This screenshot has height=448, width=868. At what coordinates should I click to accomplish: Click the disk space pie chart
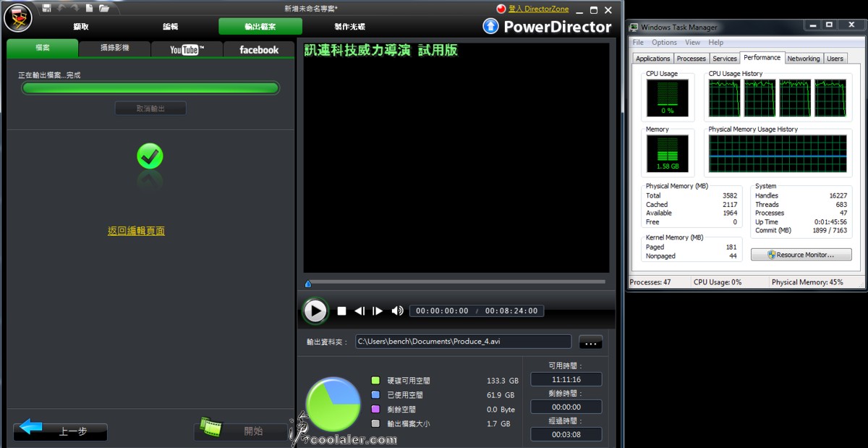333,404
